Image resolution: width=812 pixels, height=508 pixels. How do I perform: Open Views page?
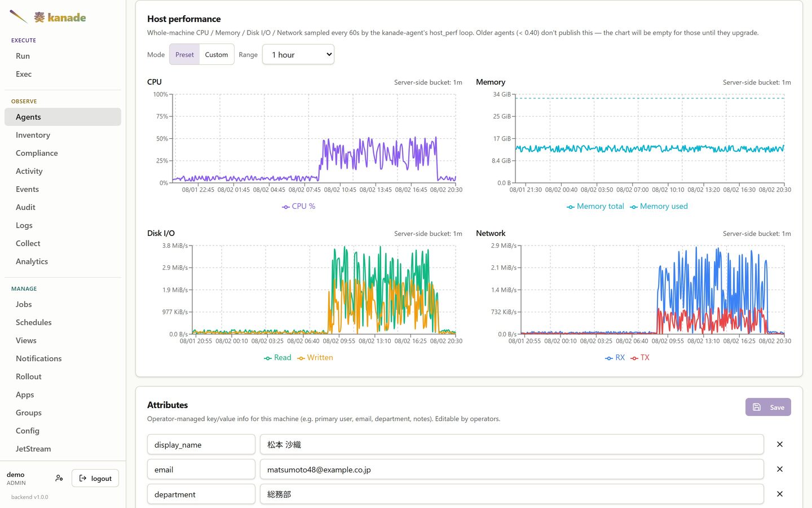tap(63, 340)
